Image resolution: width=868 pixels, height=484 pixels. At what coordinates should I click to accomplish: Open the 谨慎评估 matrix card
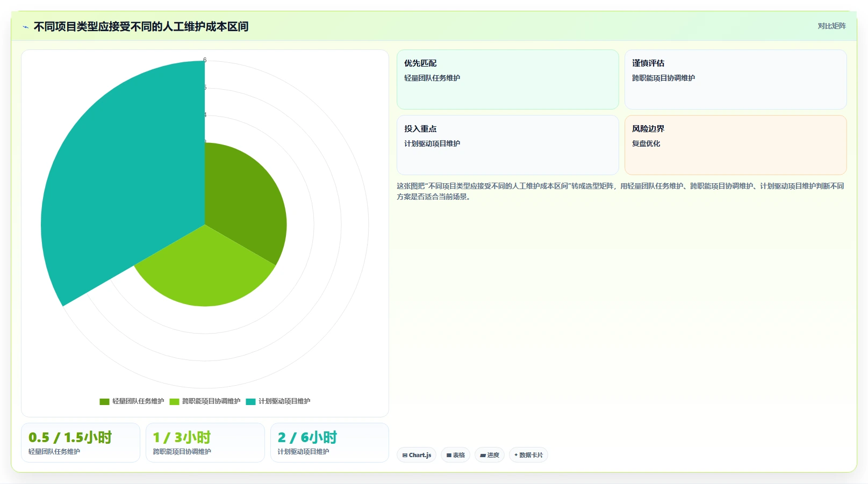pos(735,80)
